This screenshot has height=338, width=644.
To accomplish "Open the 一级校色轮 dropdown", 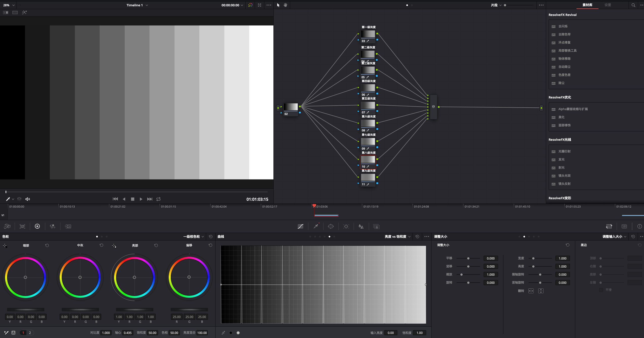I will click(194, 236).
